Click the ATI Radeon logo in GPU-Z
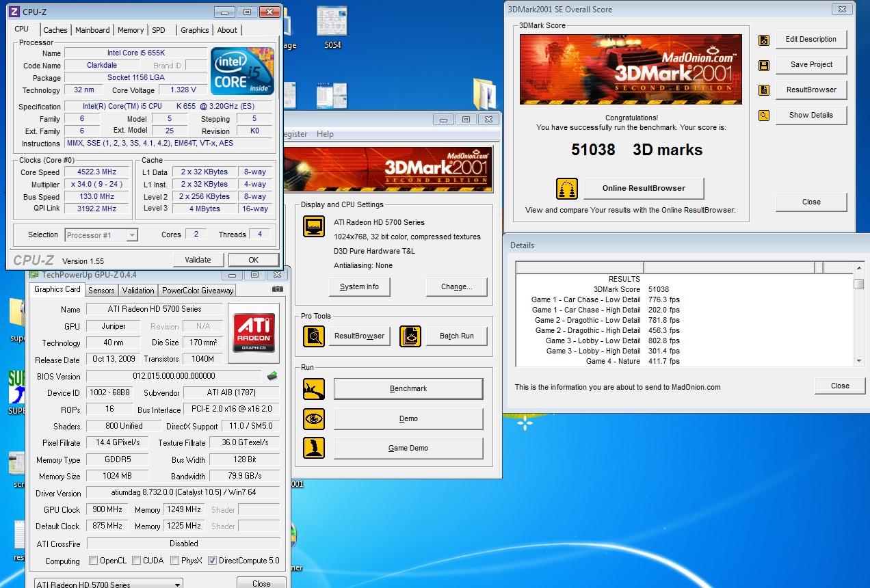The width and height of the screenshot is (870, 588). coord(254,332)
